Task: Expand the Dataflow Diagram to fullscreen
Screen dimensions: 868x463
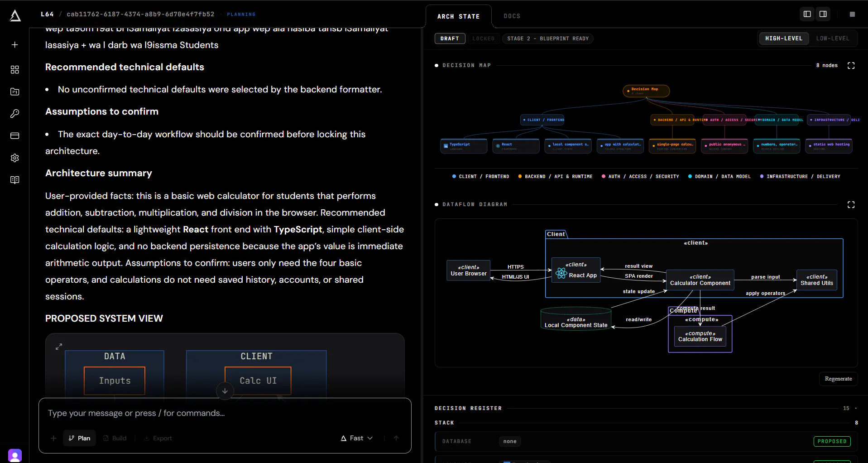Action: click(x=851, y=205)
